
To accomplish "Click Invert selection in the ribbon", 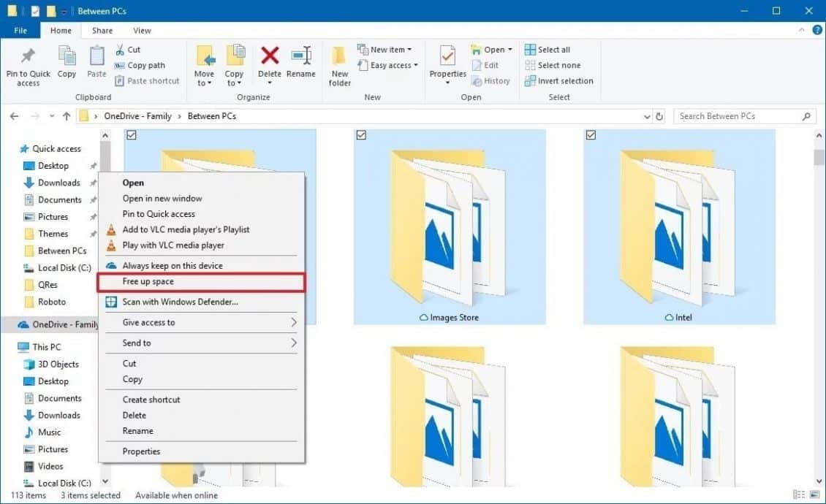I will point(559,80).
